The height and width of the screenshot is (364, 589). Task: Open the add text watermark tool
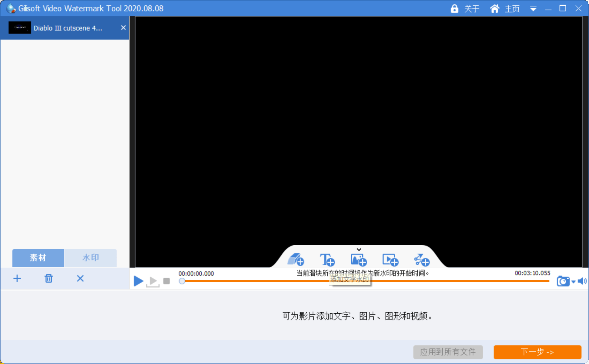point(327,259)
